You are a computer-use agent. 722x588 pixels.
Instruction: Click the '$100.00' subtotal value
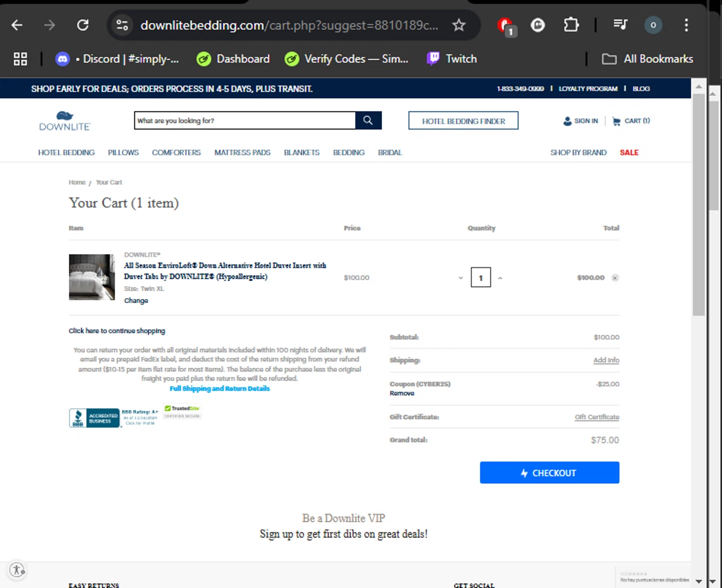[606, 337]
